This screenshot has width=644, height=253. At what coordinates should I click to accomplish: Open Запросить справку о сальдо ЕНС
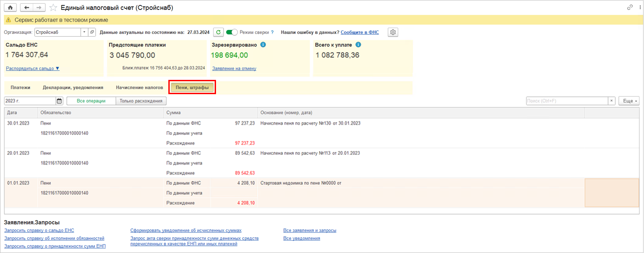tap(39, 231)
